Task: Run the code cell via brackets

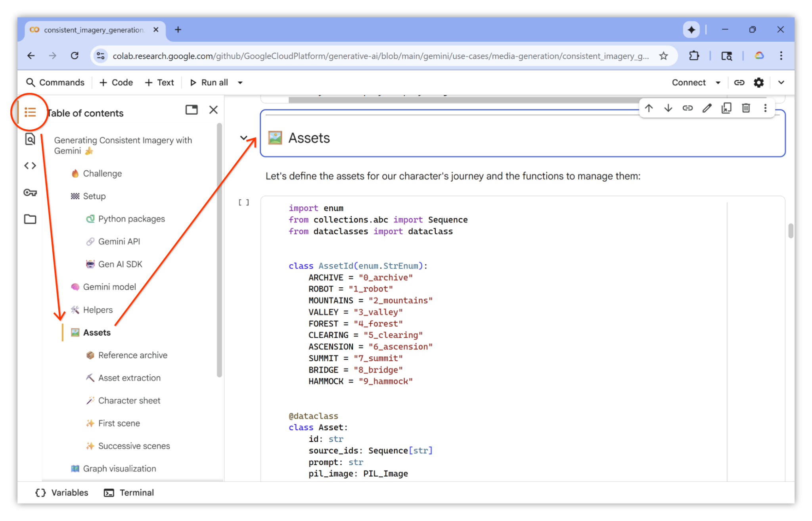Action: click(244, 202)
